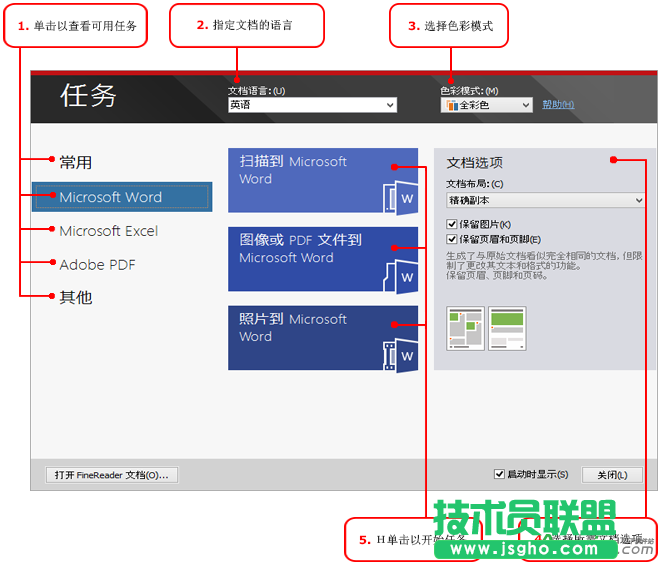Open the 常用 task category
The height and width of the screenshot is (565, 661).
(x=75, y=162)
